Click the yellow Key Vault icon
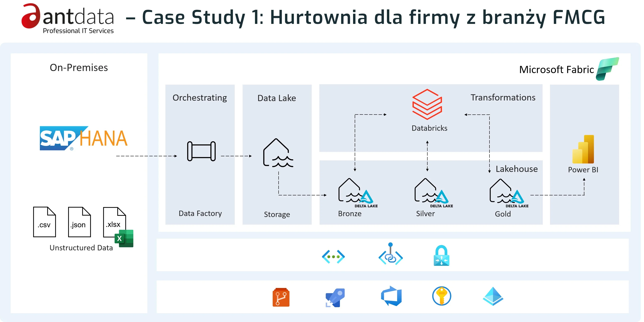Screen dimensions: 644x322 [x=442, y=296]
